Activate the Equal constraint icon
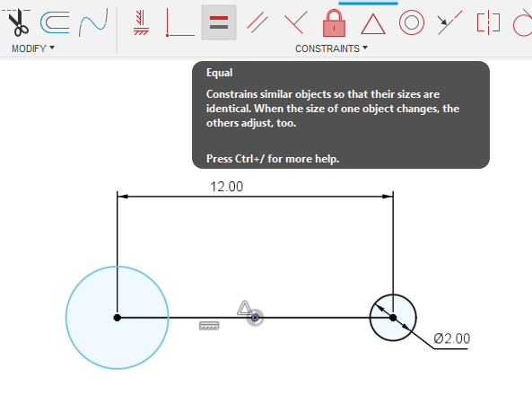Viewport: 532px width, 395px height. coord(219,22)
